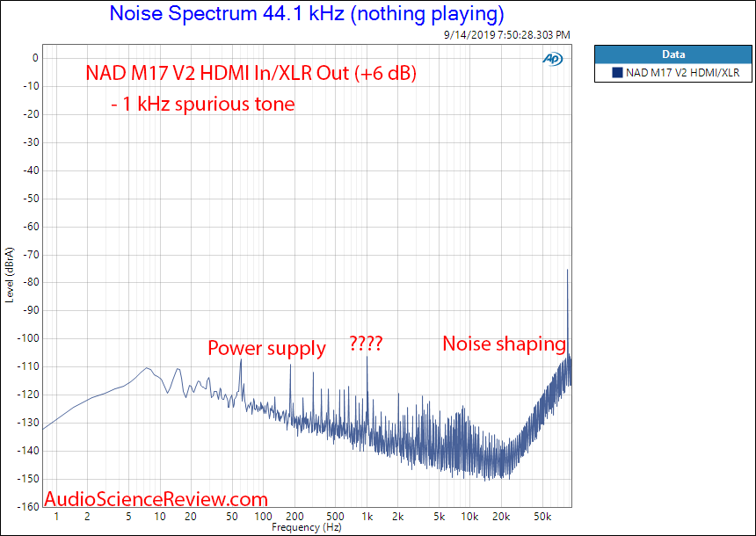Click the 9/14/2019 7:50:28.303 PM timestamp
This screenshot has width=756, height=536.
point(506,35)
